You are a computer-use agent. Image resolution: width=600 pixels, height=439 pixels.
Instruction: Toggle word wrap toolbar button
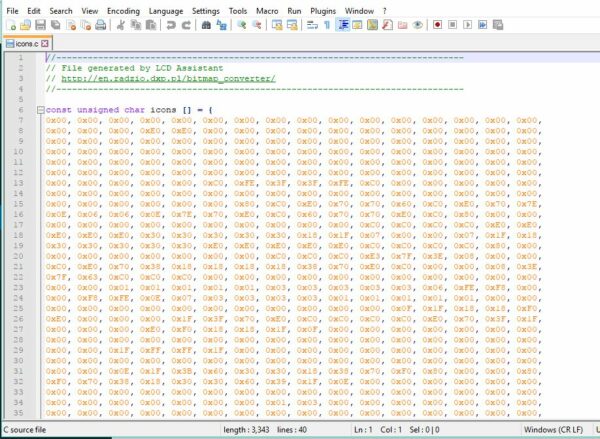[x=312, y=25]
